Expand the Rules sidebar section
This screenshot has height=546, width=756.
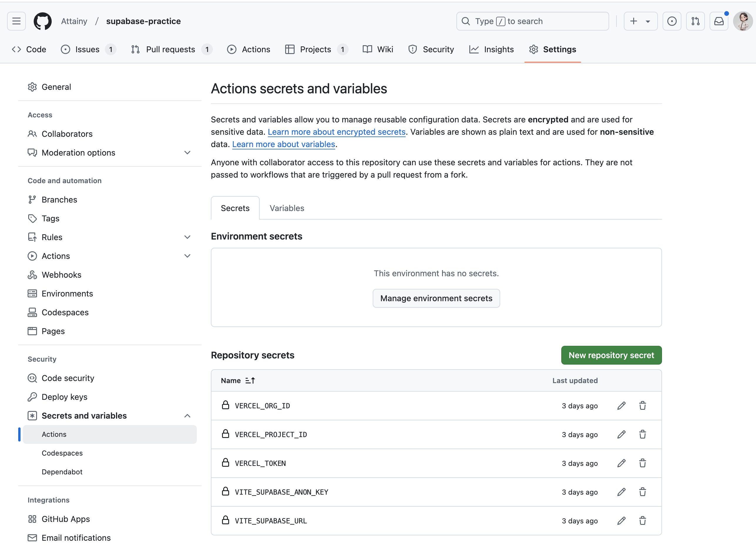pyautogui.click(x=187, y=237)
